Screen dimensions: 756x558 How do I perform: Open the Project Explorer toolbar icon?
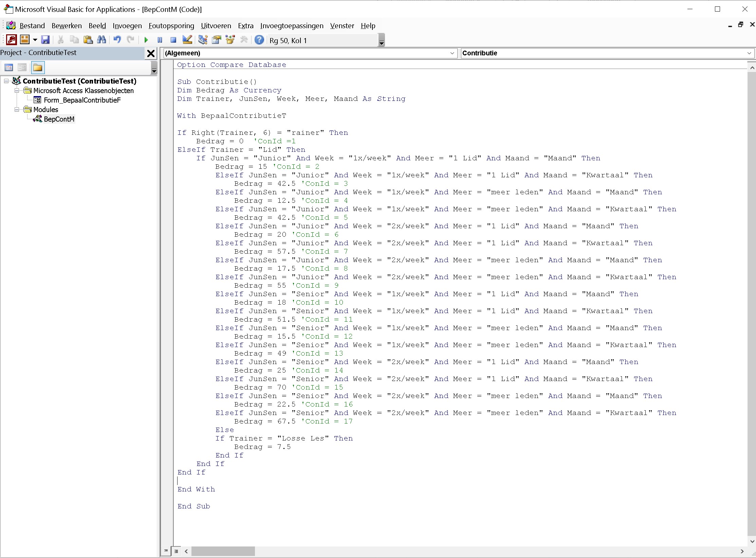tap(203, 40)
